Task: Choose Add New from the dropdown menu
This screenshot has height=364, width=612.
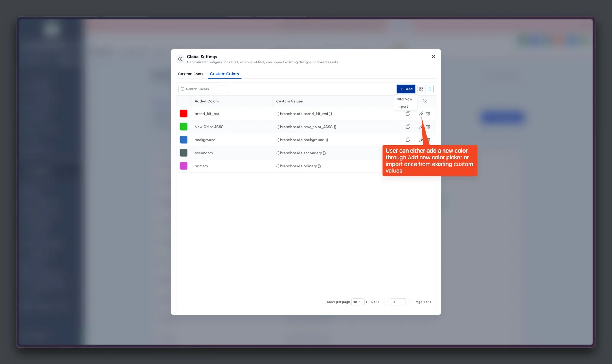Action: 404,99
